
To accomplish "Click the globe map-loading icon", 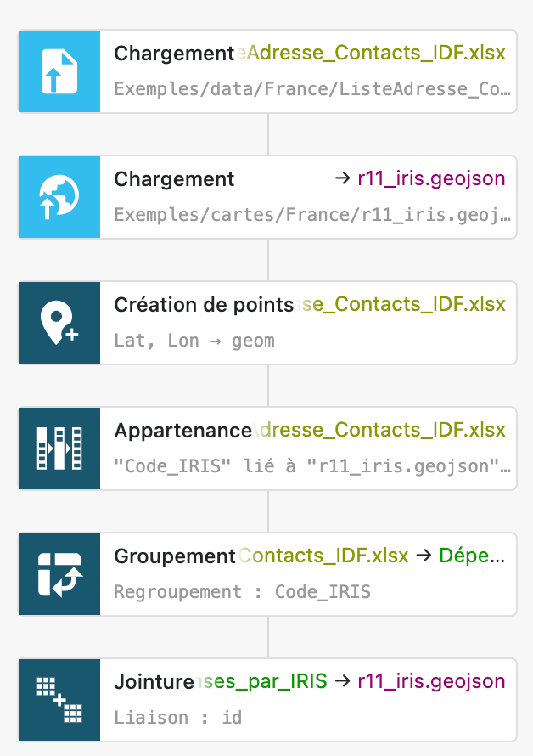I will [59, 197].
